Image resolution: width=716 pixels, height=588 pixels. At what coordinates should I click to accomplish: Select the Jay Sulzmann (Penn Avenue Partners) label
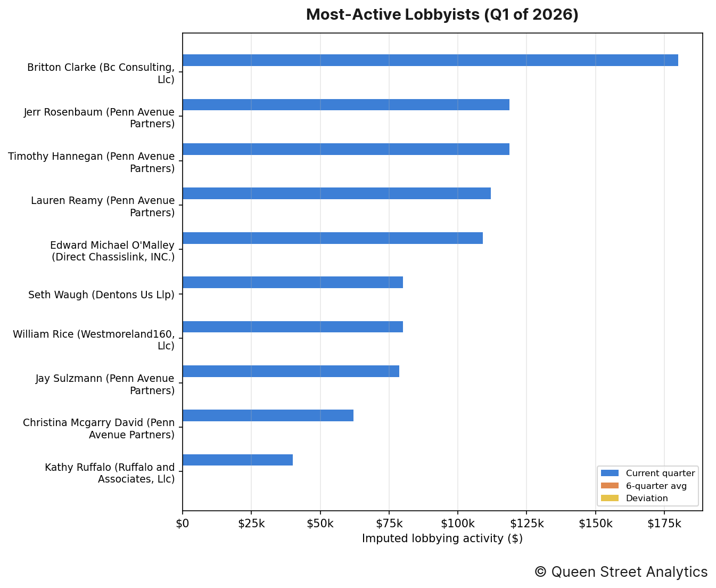click(105, 384)
